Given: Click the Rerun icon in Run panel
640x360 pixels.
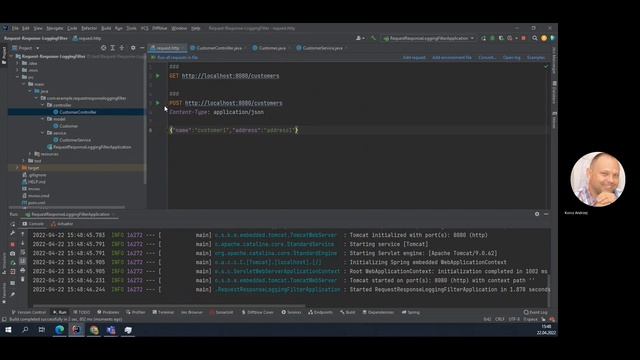Looking at the screenshot, I should [13, 224].
